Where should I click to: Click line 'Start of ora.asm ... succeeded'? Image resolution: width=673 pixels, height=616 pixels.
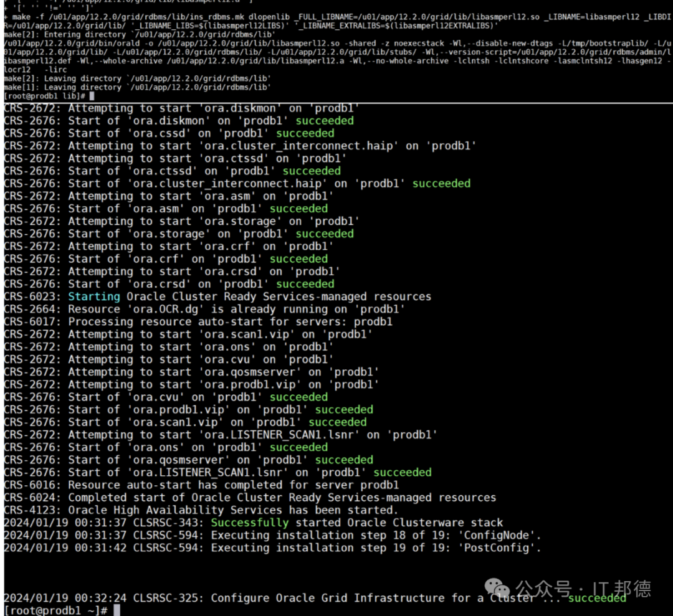point(166,209)
